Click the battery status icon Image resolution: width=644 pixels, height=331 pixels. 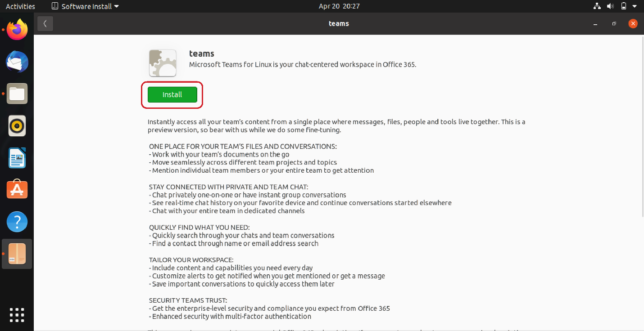[x=624, y=6]
